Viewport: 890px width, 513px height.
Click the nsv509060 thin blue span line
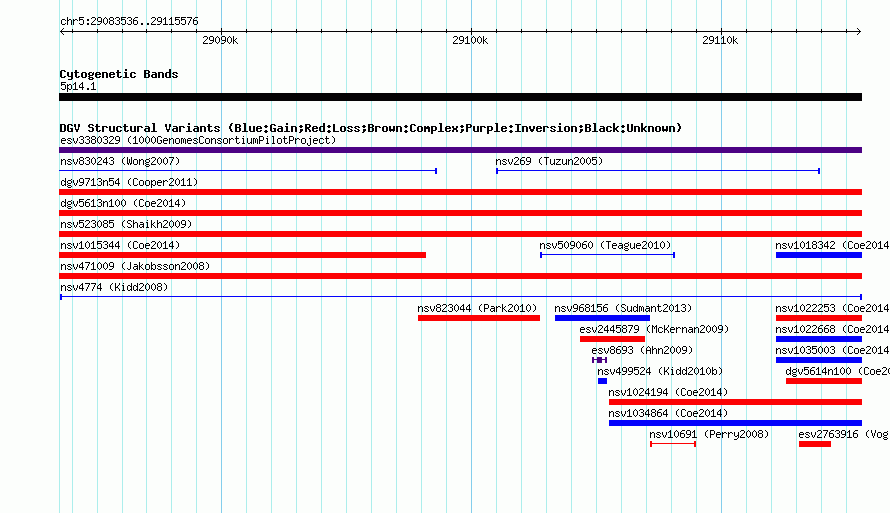pyautogui.click(x=607, y=255)
